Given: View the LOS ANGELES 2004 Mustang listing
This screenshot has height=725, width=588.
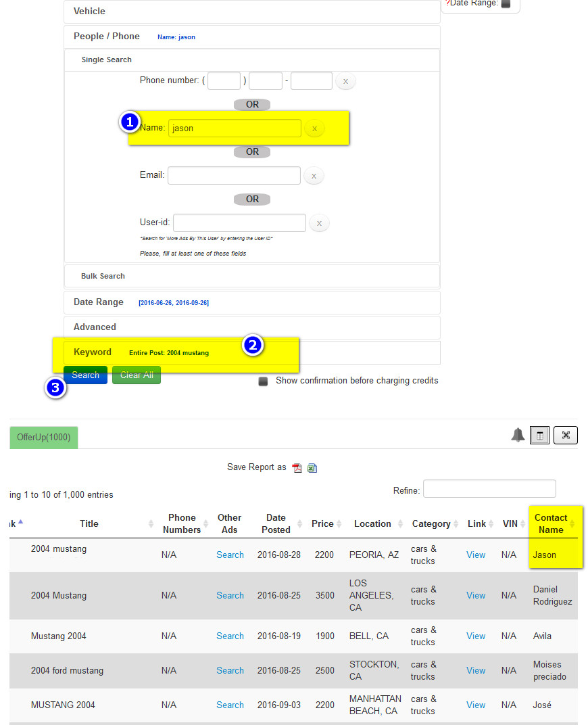Looking at the screenshot, I should coord(476,596).
